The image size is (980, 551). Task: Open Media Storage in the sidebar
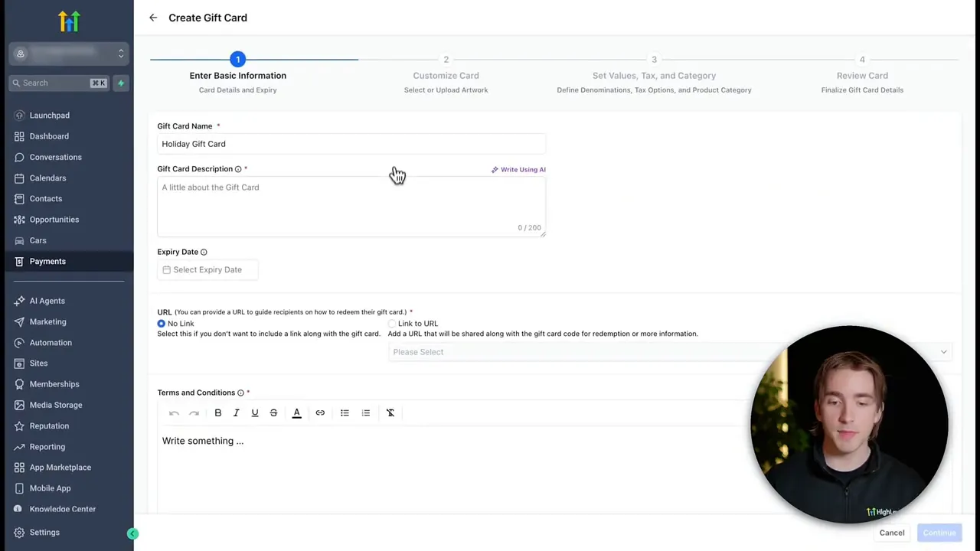[55, 405]
